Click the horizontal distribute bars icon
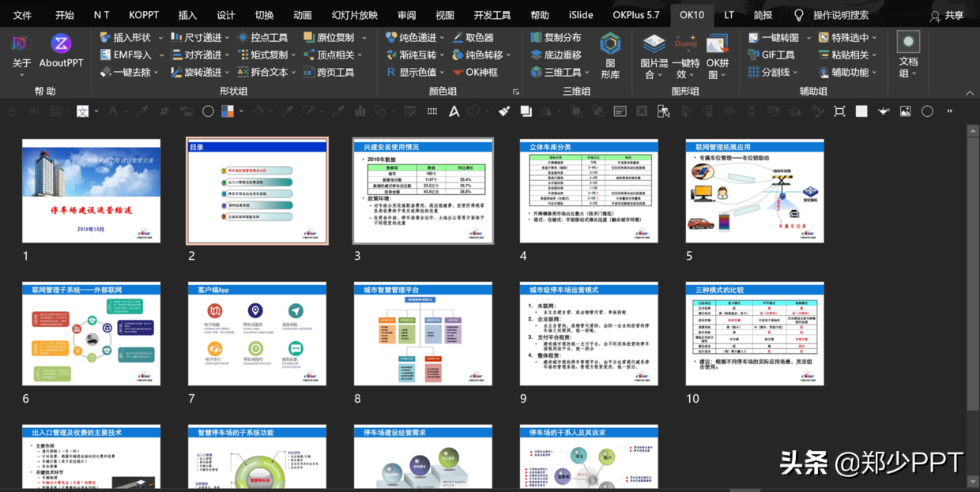Viewport: 980px width, 492px height. coord(432,111)
